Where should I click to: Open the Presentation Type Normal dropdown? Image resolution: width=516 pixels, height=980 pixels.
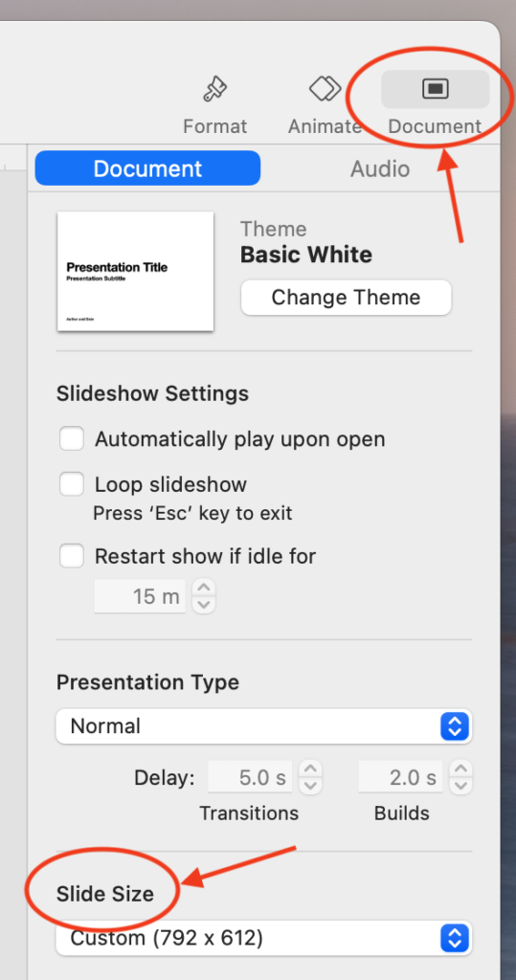tap(264, 726)
